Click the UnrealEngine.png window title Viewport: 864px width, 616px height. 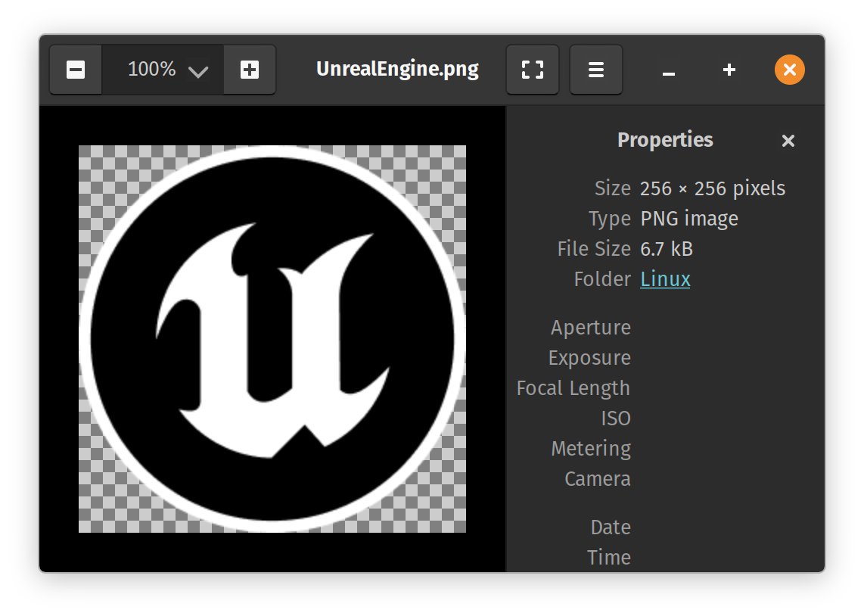[397, 69]
